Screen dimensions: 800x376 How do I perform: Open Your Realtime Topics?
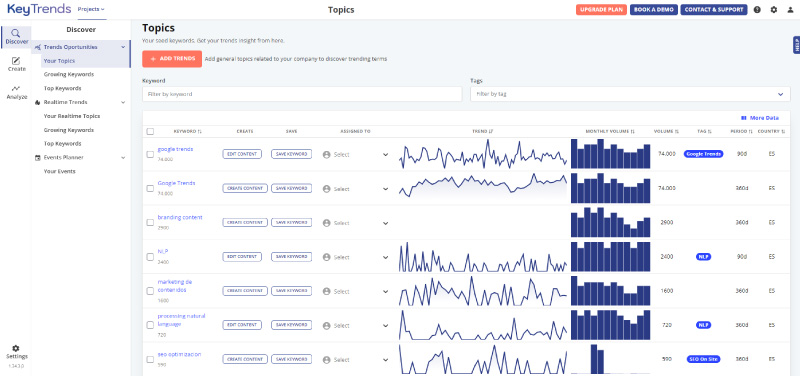click(x=72, y=116)
